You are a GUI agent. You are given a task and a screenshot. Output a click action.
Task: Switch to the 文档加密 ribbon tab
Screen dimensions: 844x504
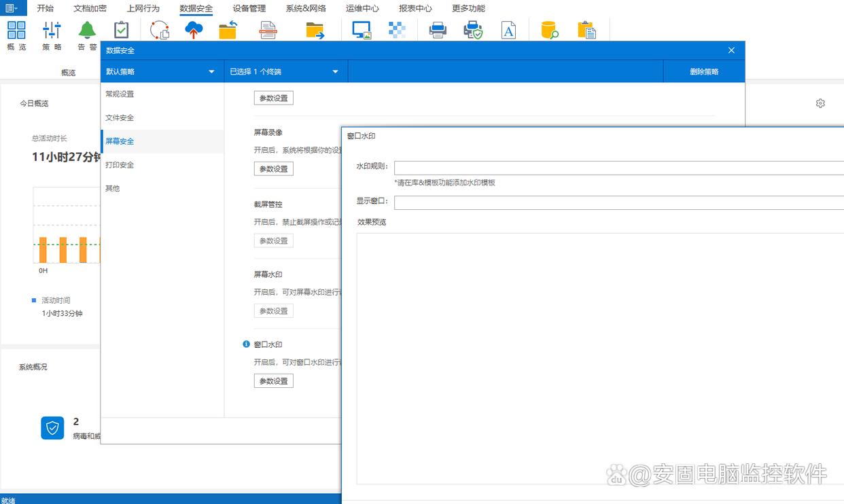pyautogui.click(x=90, y=8)
